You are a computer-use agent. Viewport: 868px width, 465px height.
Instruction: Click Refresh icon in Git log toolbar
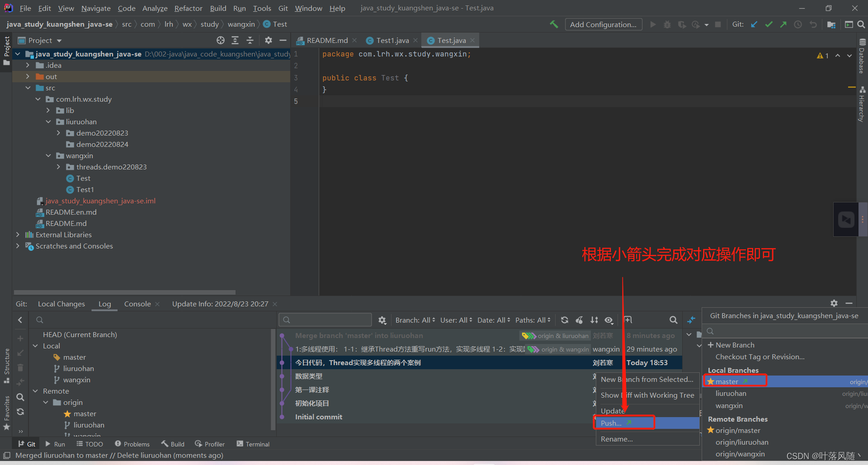[565, 320]
